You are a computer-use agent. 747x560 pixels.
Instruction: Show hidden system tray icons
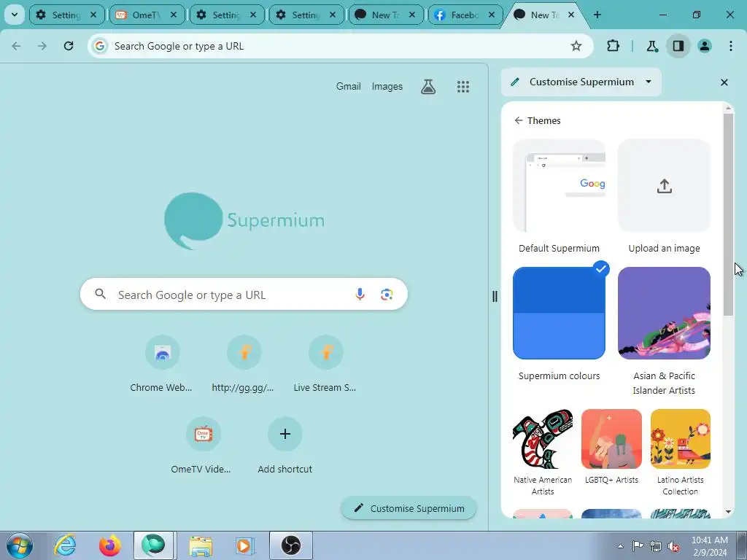pyautogui.click(x=620, y=546)
